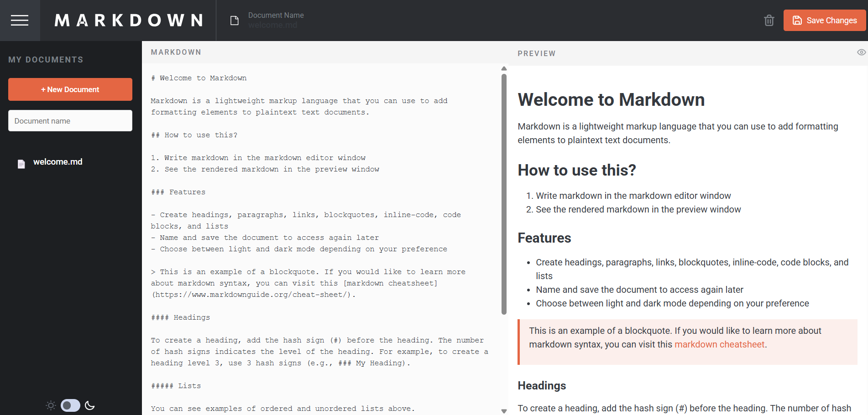The height and width of the screenshot is (415, 868).
Task: Click the floppy disk icon on Save Changes
Action: [x=797, y=21]
